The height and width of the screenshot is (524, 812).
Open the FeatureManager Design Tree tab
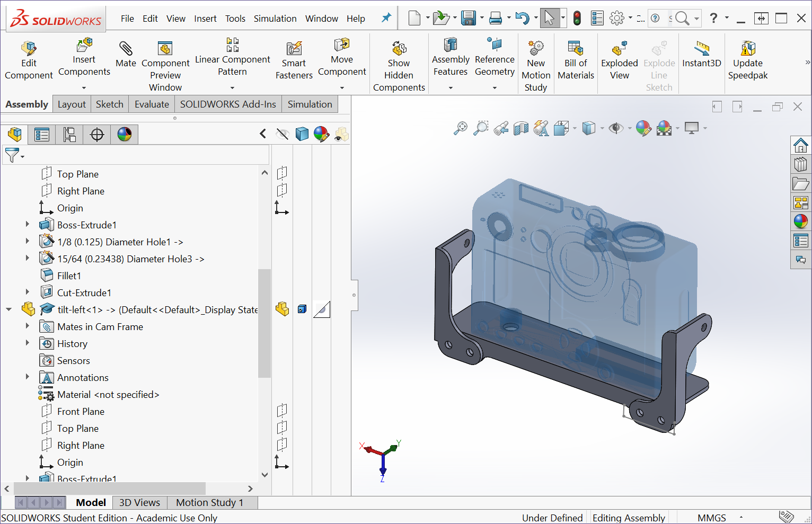coord(15,135)
